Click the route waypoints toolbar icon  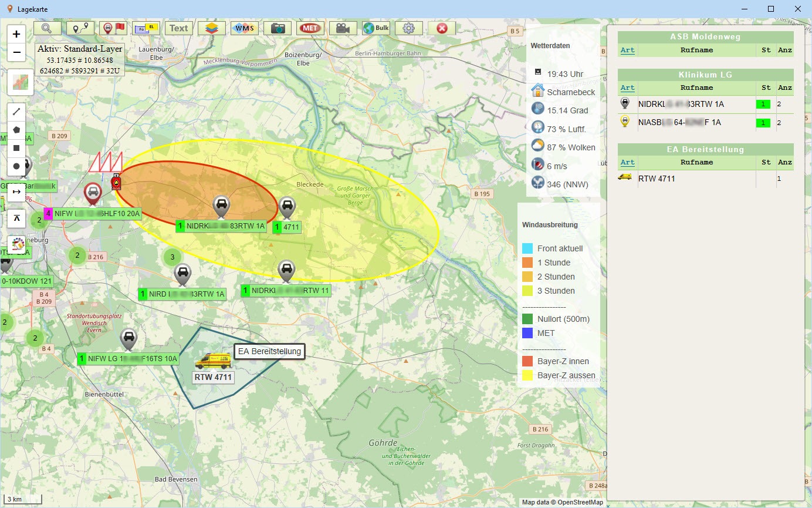(80, 28)
